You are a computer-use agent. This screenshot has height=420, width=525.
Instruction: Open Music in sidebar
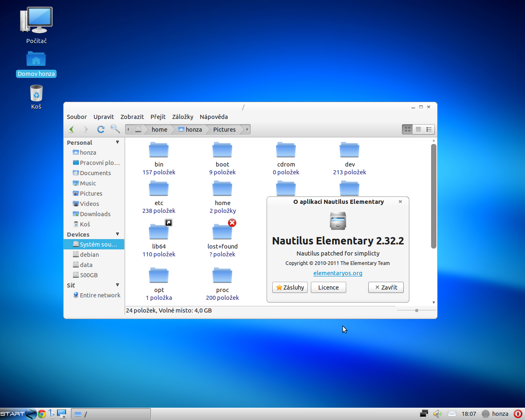(94, 183)
